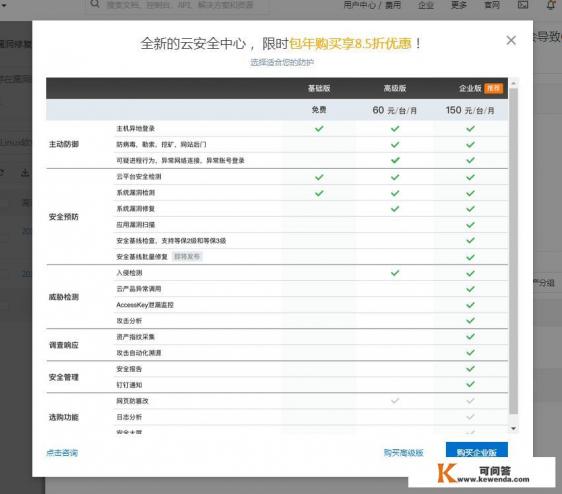Click the 威胁检测 category label

click(64, 297)
